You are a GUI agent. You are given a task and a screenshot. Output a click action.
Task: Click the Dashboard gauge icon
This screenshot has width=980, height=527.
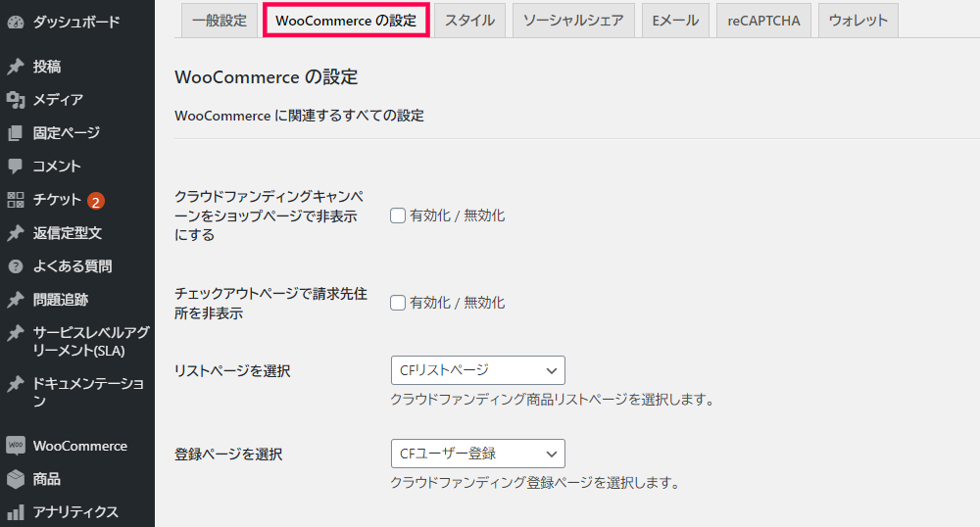(x=16, y=23)
